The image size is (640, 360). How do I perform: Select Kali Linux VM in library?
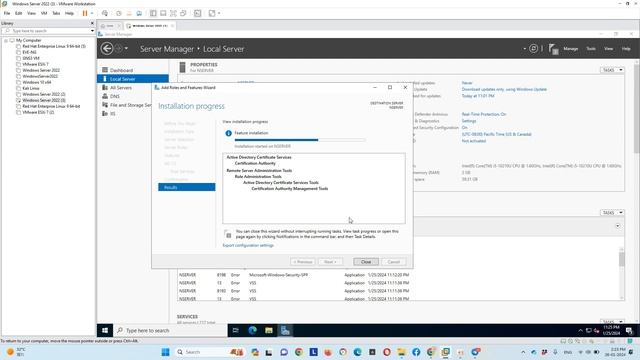click(31, 88)
